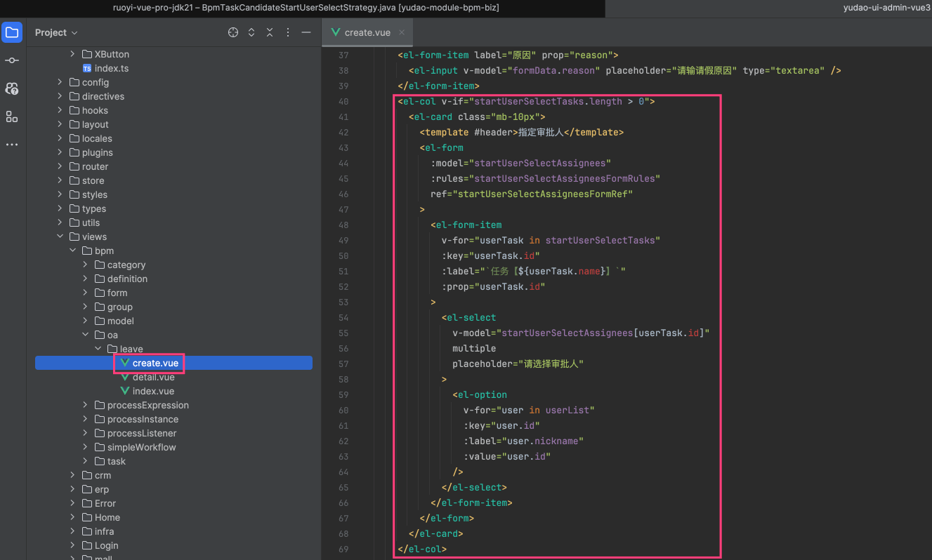
Task: Hide the Project panel
Action: [306, 33]
